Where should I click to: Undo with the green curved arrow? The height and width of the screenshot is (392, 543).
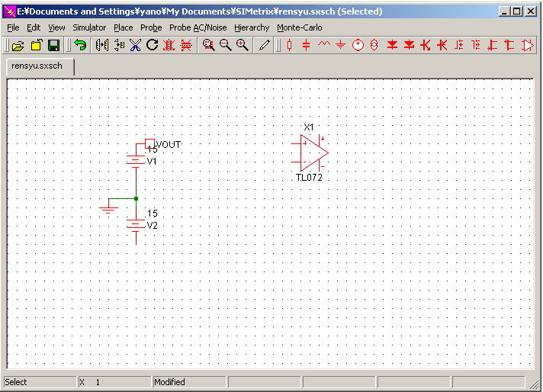(x=80, y=45)
